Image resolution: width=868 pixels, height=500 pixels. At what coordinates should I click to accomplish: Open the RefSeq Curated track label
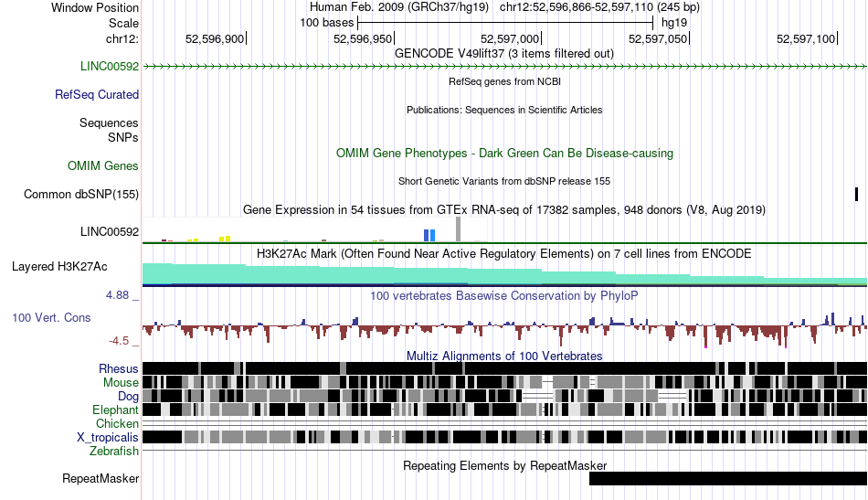click(x=97, y=95)
